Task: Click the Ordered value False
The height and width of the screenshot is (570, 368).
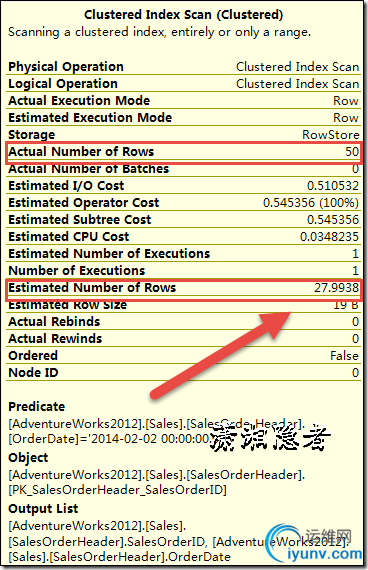Action: pos(344,356)
